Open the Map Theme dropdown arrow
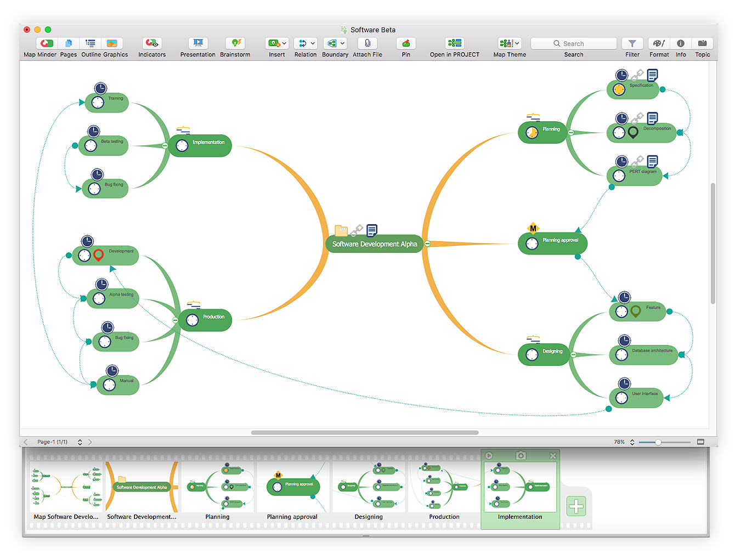 click(517, 43)
